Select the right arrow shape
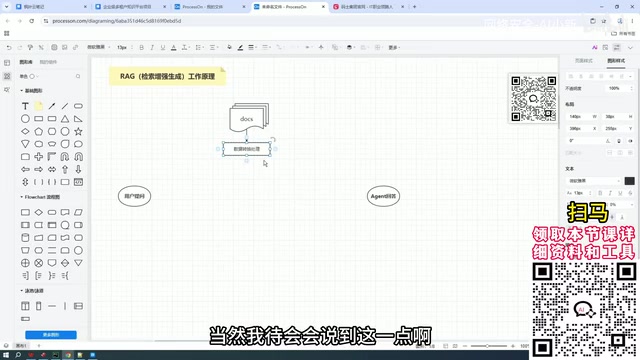This screenshot has width=640, height=360. [x=38, y=169]
